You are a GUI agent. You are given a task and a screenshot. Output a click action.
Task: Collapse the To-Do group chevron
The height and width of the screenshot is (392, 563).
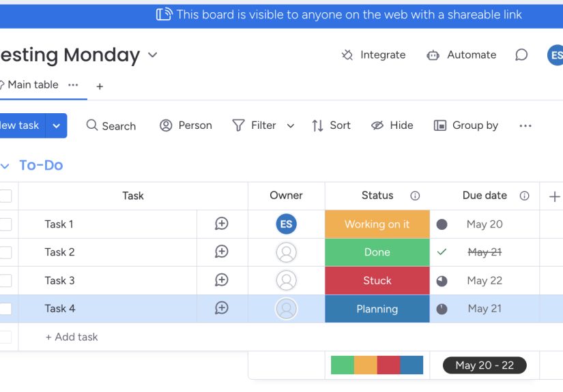5,166
